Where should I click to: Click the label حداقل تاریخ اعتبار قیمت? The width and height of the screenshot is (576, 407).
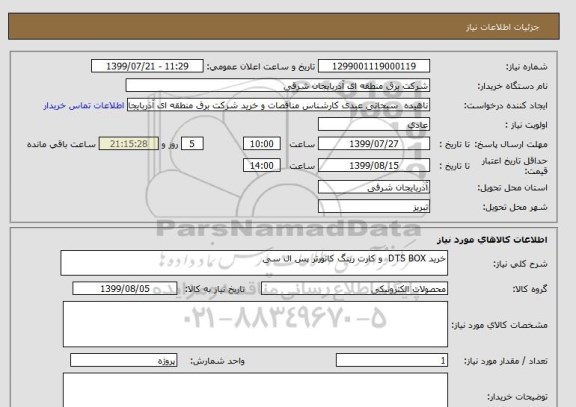tap(514, 166)
